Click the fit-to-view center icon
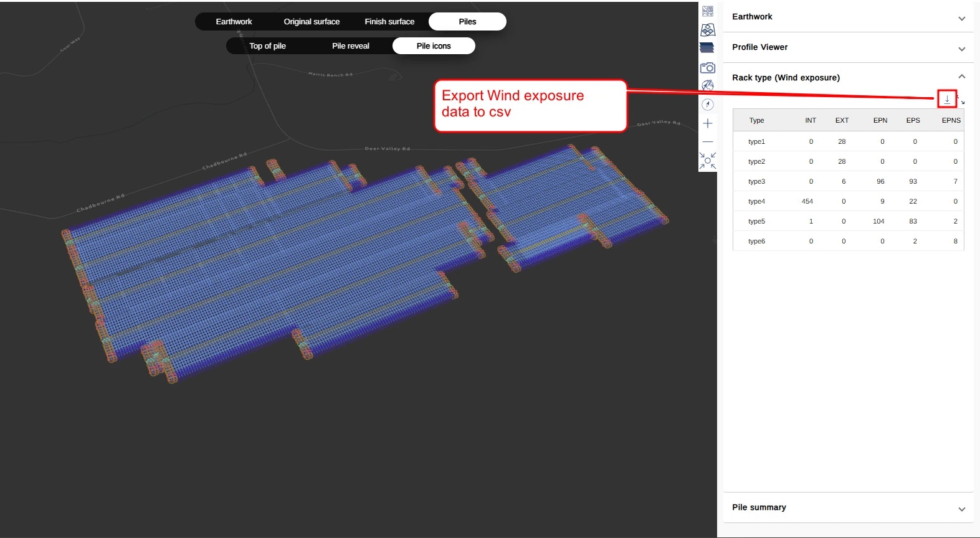 [x=708, y=161]
